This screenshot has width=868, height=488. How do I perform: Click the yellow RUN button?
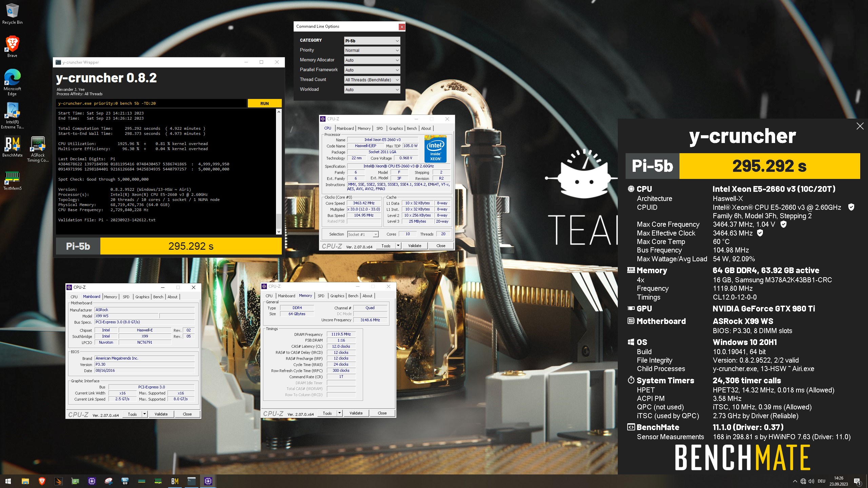(x=264, y=103)
